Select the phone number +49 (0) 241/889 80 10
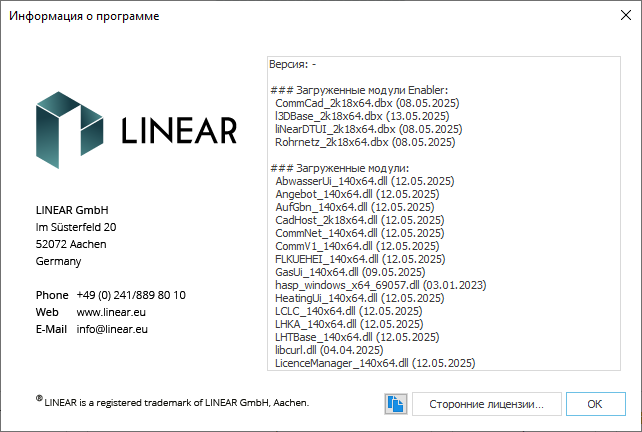The height and width of the screenshot is (432, 642). click(x=131, y=295)
